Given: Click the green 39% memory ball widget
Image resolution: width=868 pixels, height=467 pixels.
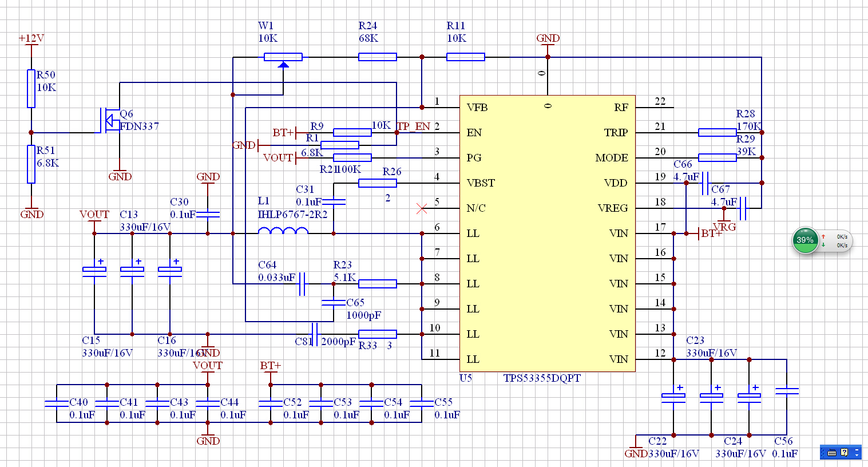Looking at the screenshot, I should point(805,240).
